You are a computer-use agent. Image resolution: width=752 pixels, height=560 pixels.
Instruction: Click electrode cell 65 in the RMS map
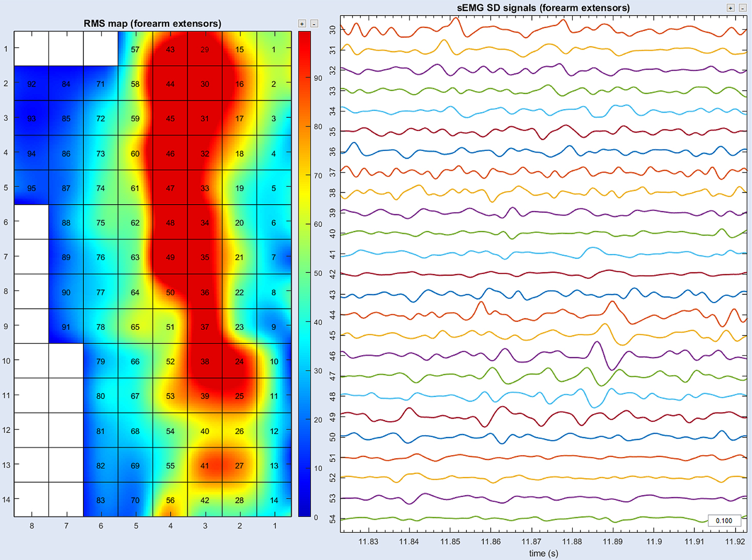click(135, 326)
